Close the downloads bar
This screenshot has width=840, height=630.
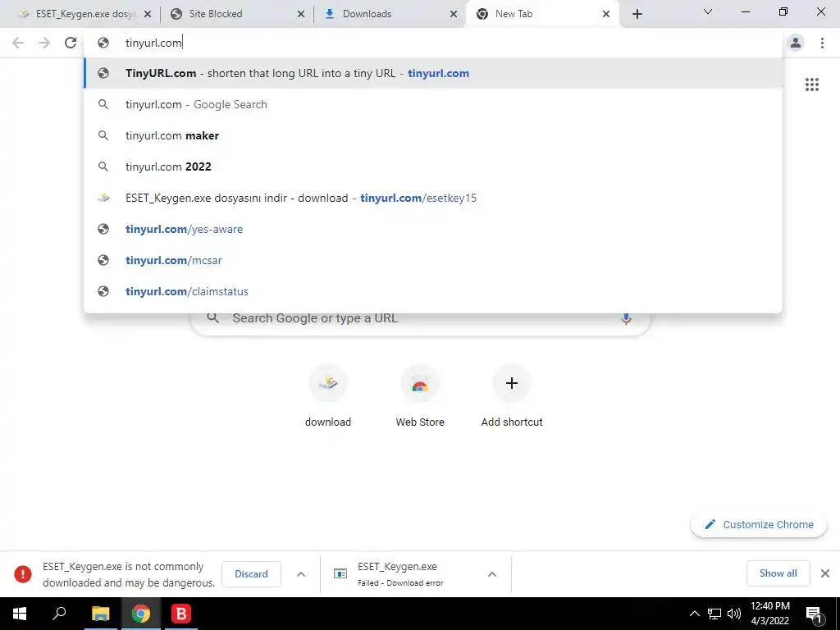click(x=825, y=573)
